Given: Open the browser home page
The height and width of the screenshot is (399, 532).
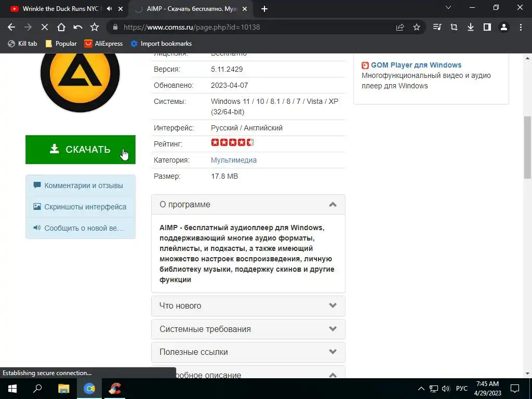Looking at the screenshot, I should point(61,27).
